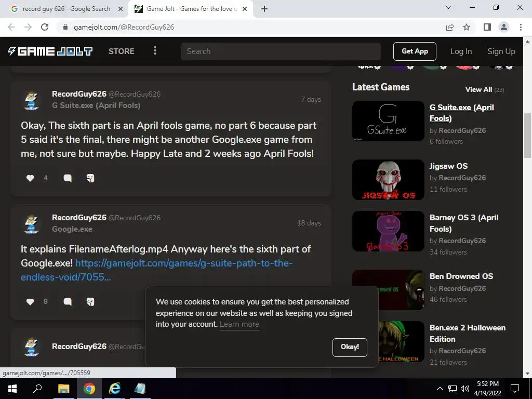The image size is (532, 399).
Task: Show hidden system tray icons
Action: tap(440, 389)
